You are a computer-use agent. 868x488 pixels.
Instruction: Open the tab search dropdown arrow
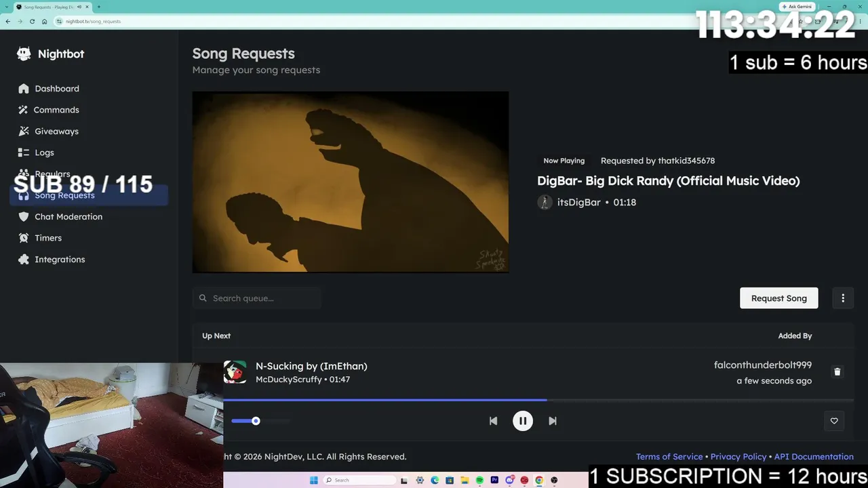pyautogui.click(x=7, y=7)
